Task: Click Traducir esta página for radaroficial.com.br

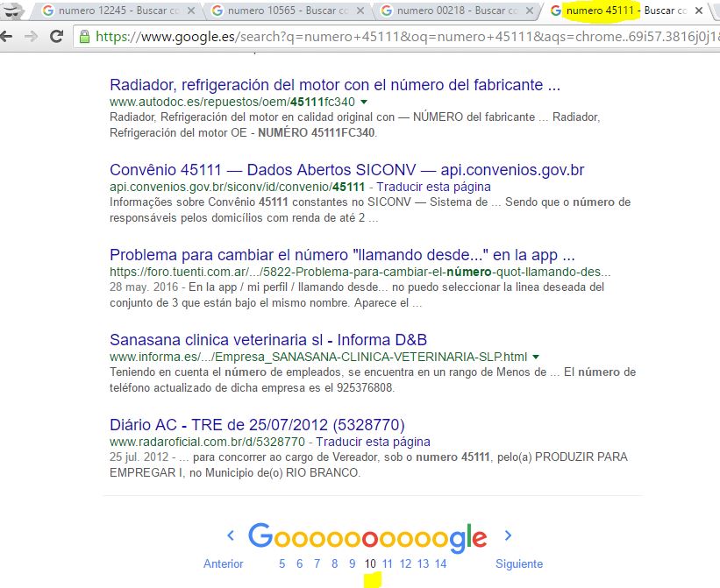Action: [x=373, y=442]
